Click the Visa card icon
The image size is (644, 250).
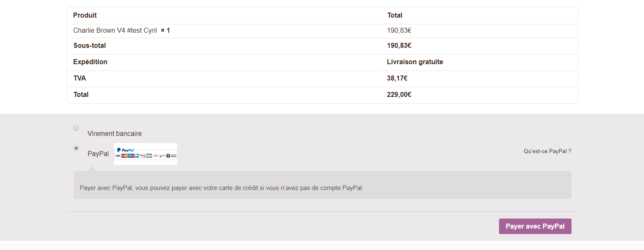click(118, 156)
